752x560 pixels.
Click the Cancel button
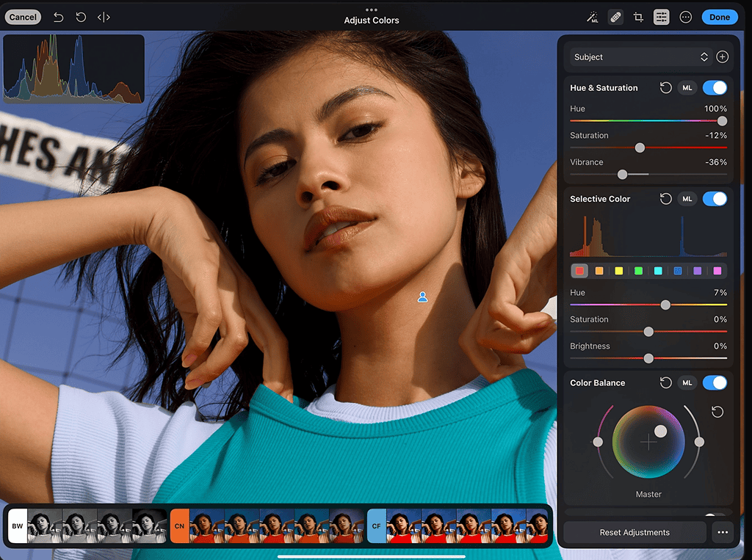[23, 18]
